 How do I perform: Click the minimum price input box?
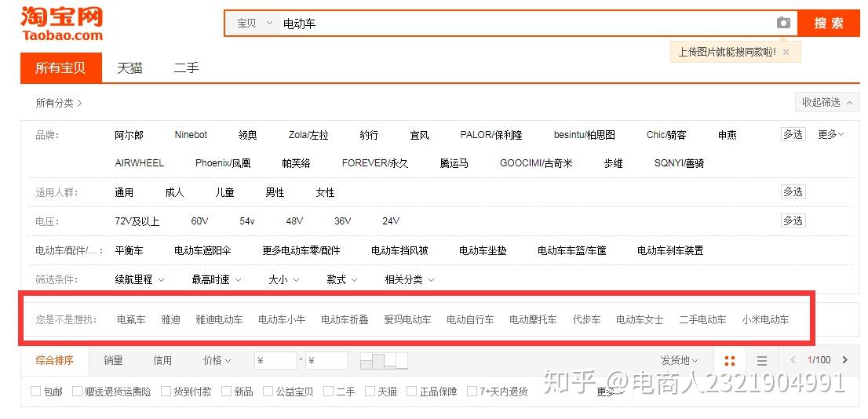point(275,361)
